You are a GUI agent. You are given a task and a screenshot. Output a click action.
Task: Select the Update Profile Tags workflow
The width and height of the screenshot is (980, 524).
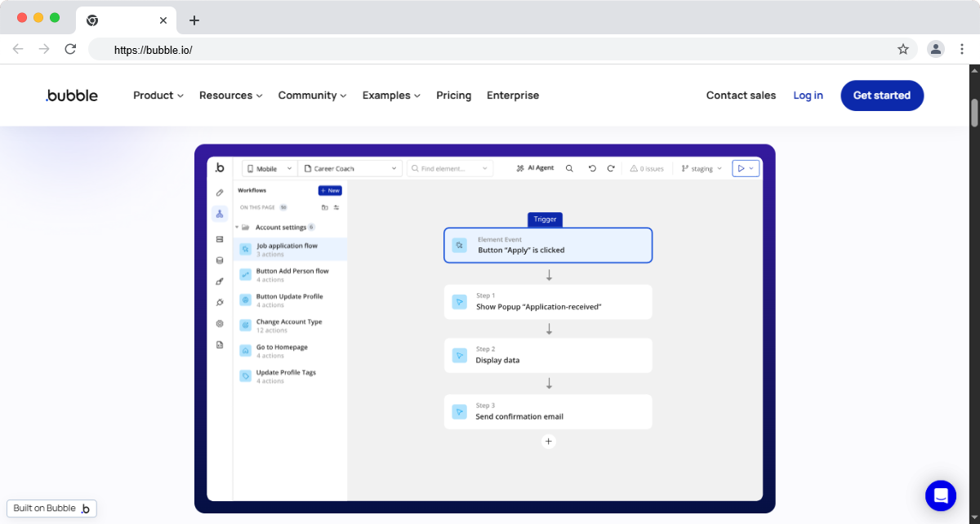(291, 376)
